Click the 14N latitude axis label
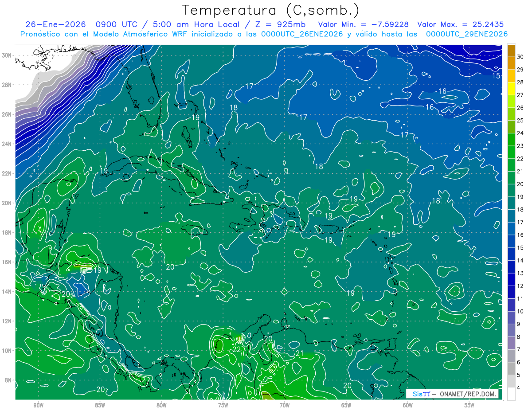 (7, 292)
